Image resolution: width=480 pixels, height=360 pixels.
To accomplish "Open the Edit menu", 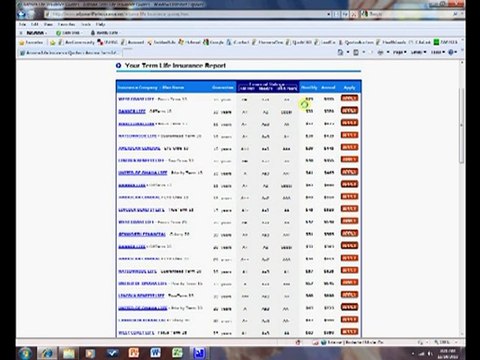I will click(35, 24).
